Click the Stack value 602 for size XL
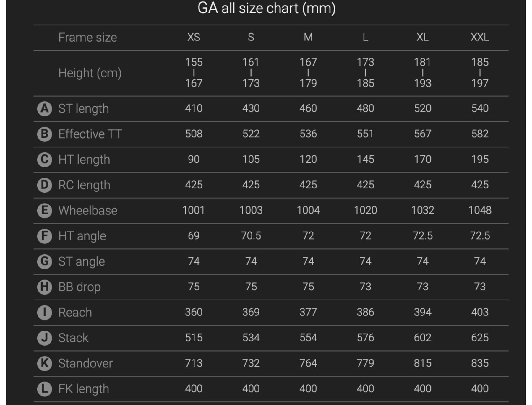The image size is (532, 405). pos(422,338)
